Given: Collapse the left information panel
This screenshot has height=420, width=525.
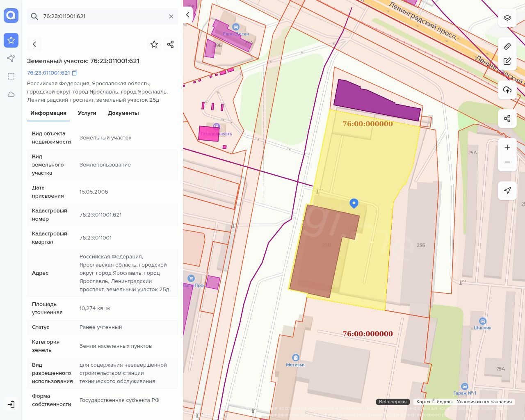Looking at the screenshot, I should click(188, 15).
